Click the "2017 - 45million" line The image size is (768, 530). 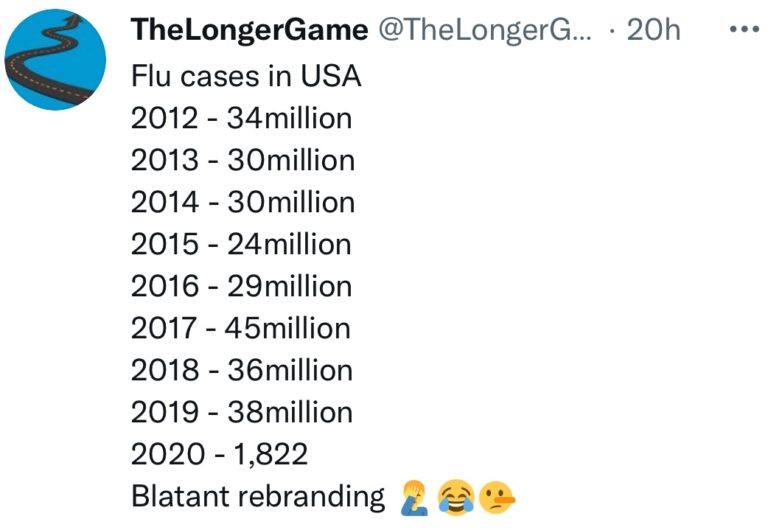pyautogui.click(x=241, y=328)
